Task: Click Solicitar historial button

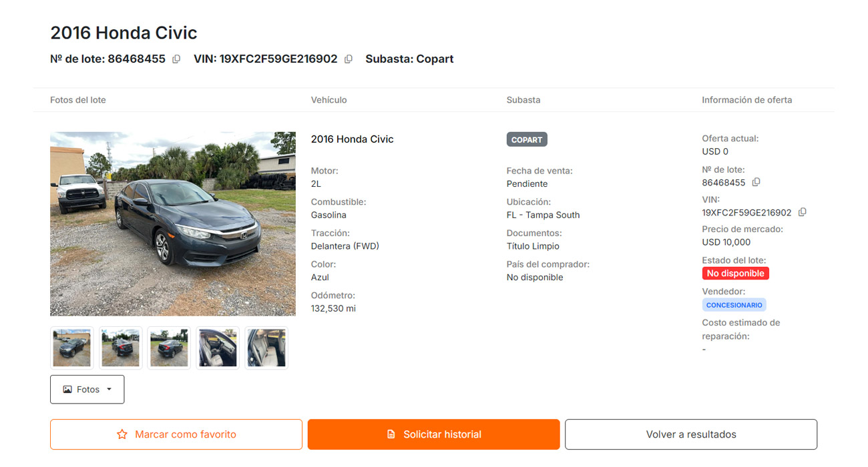Action: 433,434
